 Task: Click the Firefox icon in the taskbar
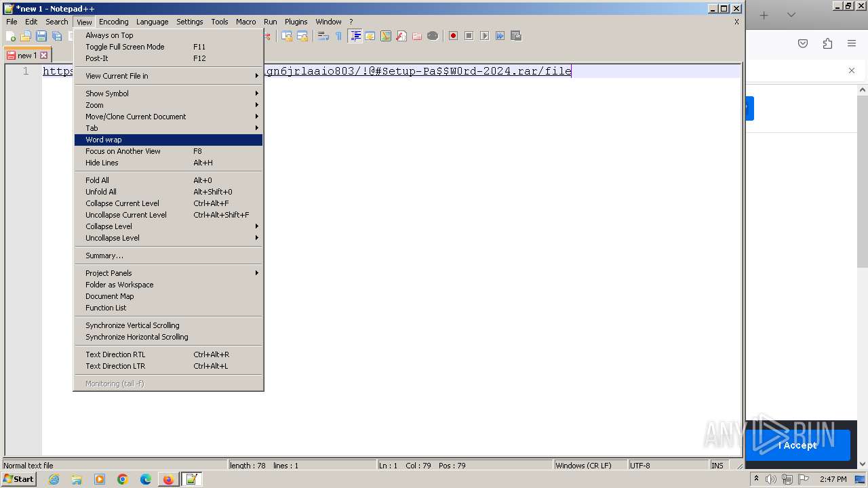167,479
